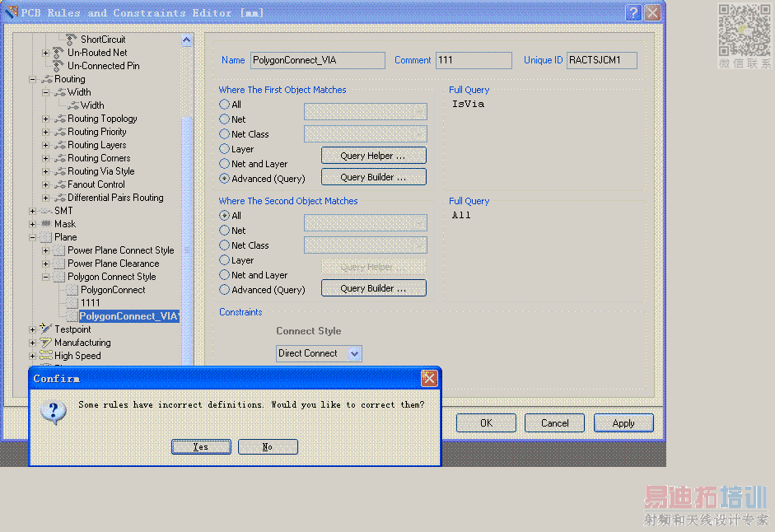Open Query Helper for first object

point(374,156)
